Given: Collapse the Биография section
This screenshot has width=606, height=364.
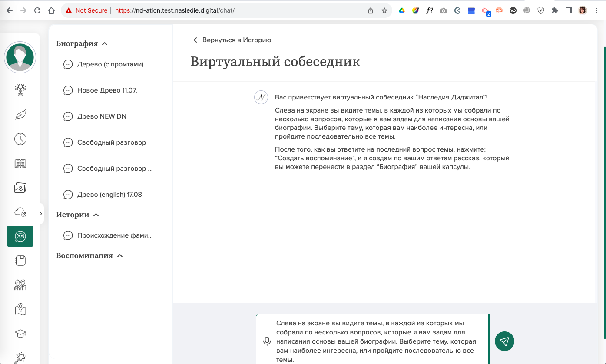Looking at the screenshot, I should pos(105,44).
